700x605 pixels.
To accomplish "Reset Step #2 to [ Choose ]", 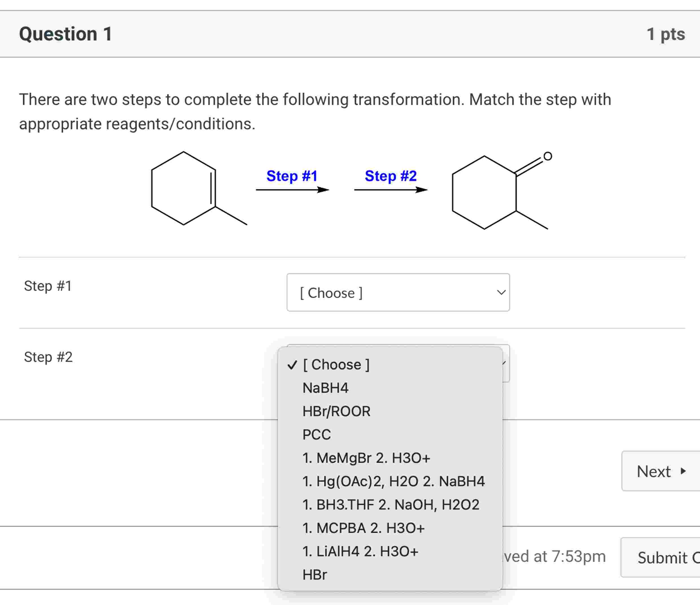I will (336, 364).
